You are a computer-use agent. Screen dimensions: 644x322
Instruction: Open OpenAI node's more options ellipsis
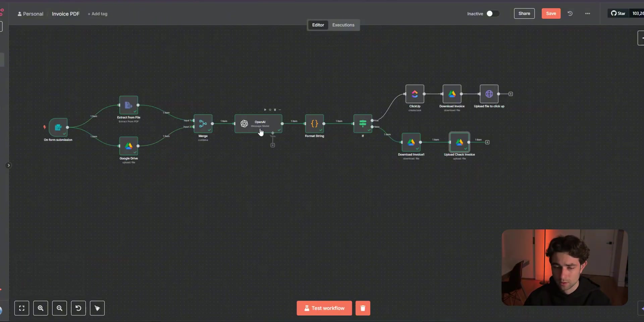click(x=280, y=110)
